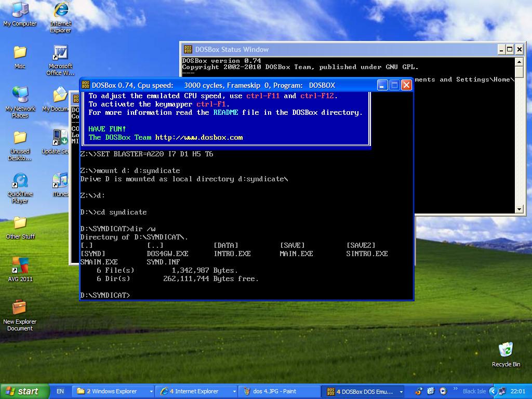Click the second quick launch tray icon
The image size is (532, 399).
click(x=431, y=391)
